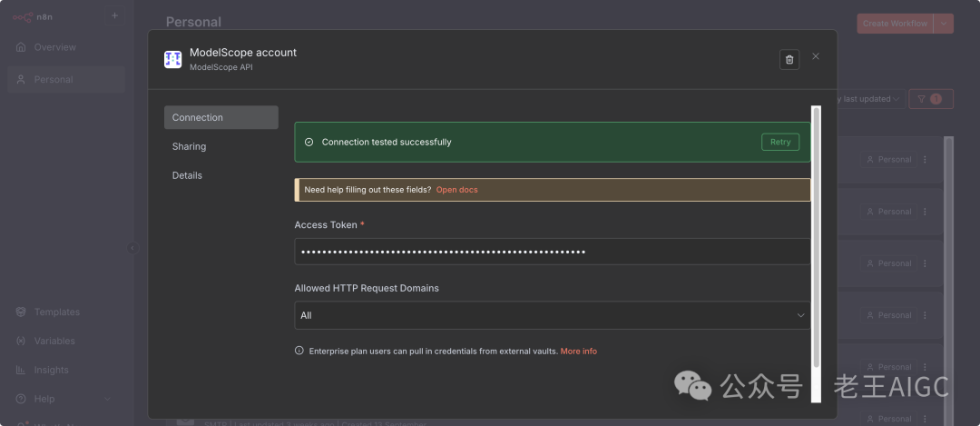
Task: Click the Templates box icon
Action: (21, 312)
